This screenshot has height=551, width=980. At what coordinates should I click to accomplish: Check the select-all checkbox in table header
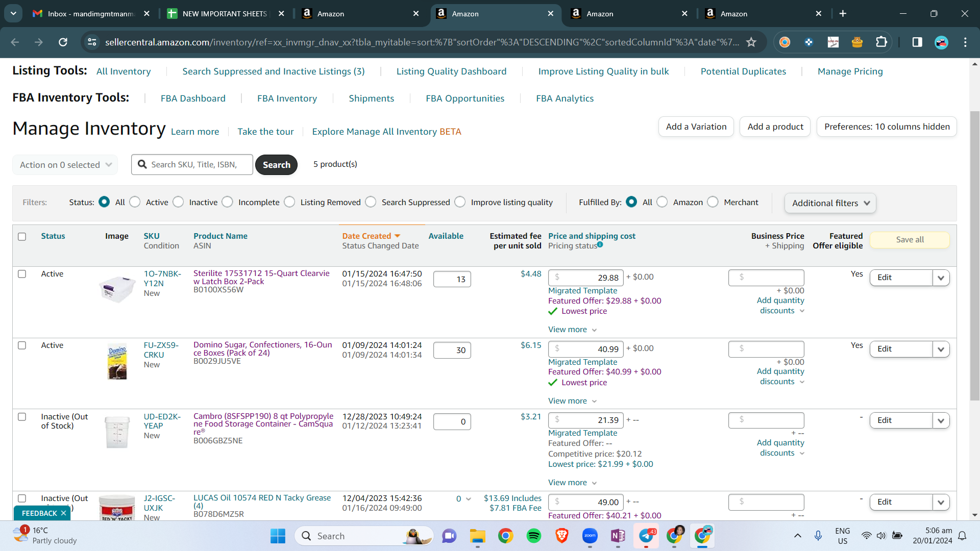pos(22,237)
